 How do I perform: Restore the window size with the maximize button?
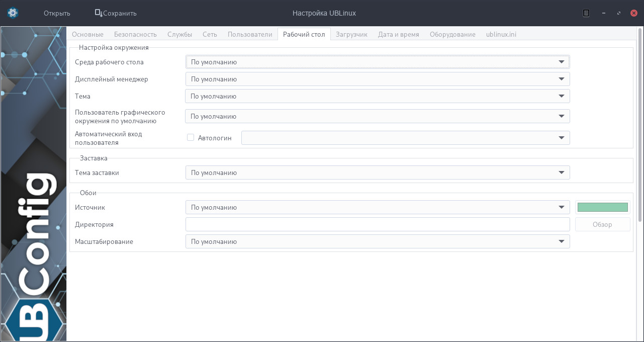tap(619, 13)
